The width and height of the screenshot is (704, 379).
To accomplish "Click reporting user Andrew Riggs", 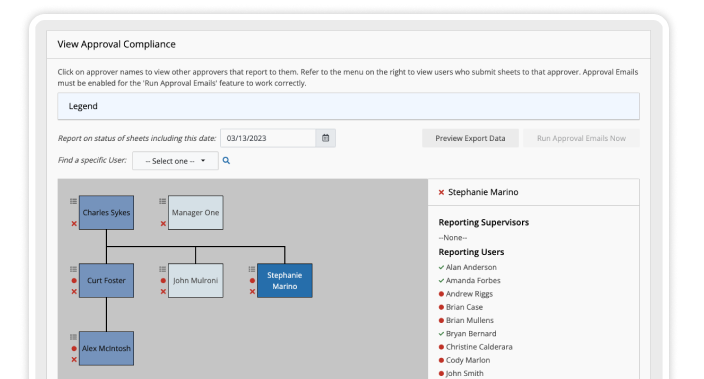I will pos(469,294).
